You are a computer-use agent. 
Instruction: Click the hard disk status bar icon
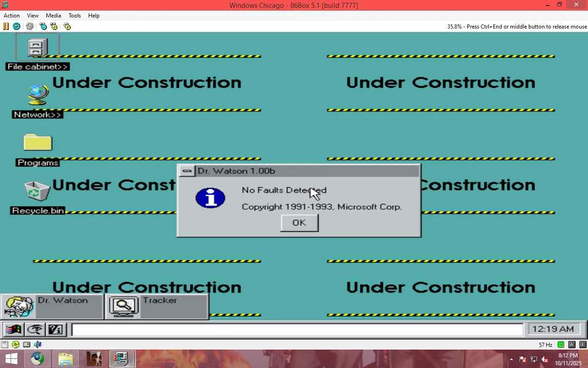[27, 345]
